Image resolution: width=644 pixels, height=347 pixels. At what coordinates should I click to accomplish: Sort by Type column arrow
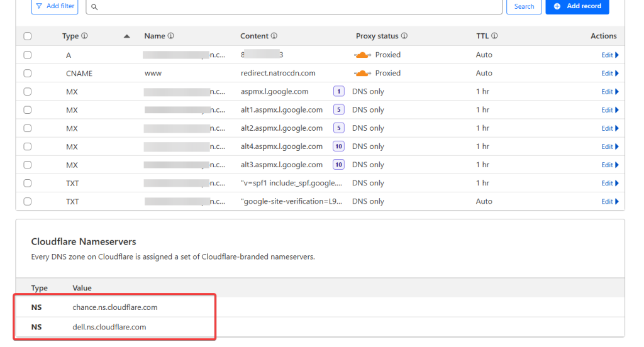point(127,36)
